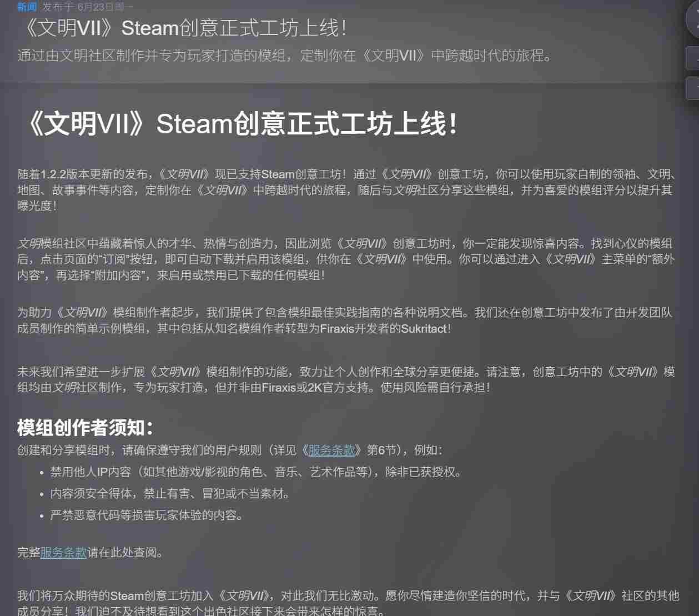Click the 新闻 category tag

(27, 7)
